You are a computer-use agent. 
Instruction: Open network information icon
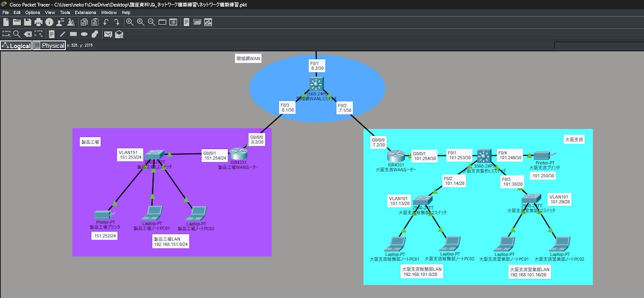pyautogui.click(x=49, y=22)
